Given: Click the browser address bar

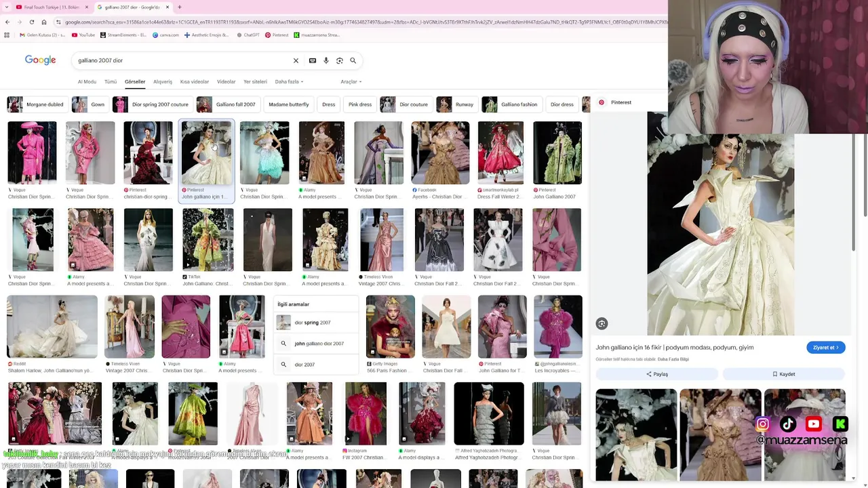Looking at the screenshot, I should (x=363, y=22).
